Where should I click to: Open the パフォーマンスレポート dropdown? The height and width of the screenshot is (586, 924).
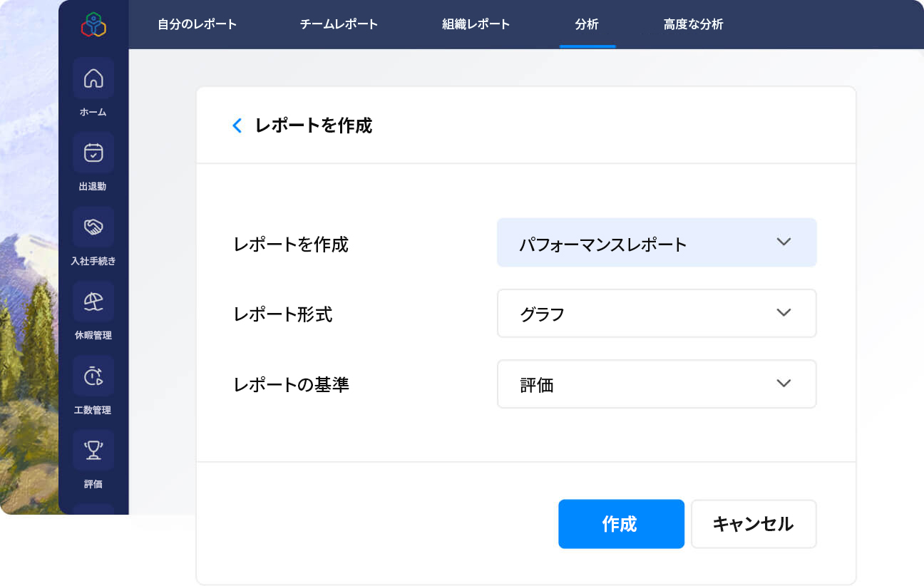tap(656, 242)
